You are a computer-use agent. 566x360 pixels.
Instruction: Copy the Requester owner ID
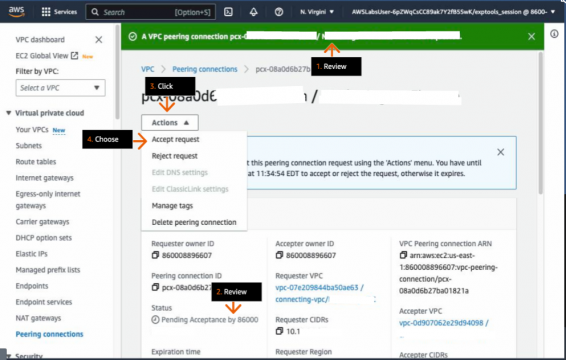tap(155, 255)
